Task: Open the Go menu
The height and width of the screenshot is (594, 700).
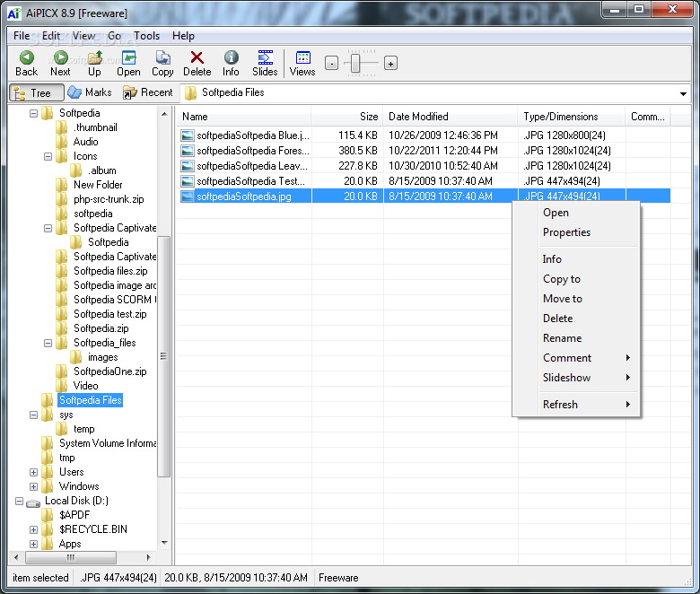Action: [x=114, y=36]
